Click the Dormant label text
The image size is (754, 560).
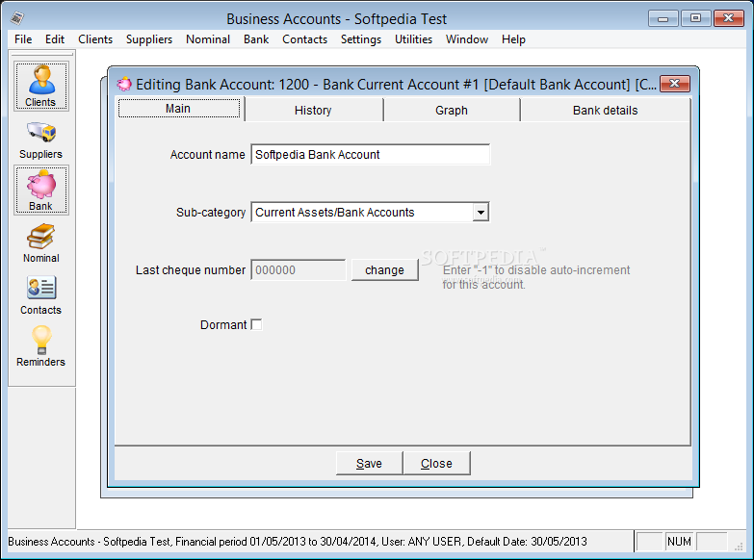point(223,325)
